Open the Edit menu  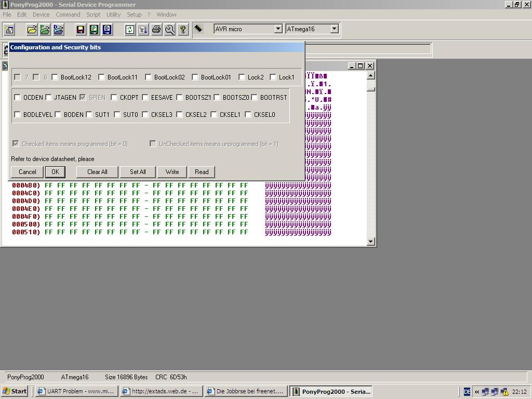tap(22, 15)
